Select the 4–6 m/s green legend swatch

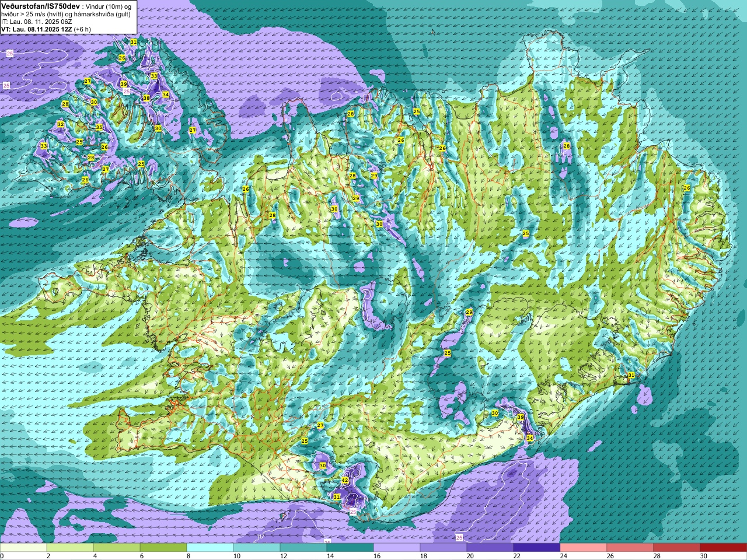click(x=117, y=548)
